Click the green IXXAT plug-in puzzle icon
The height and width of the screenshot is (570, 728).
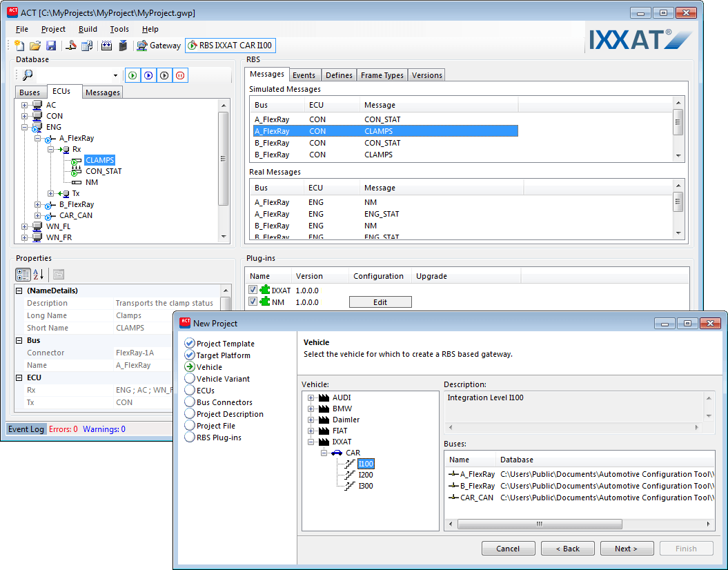tap(265, 290)
